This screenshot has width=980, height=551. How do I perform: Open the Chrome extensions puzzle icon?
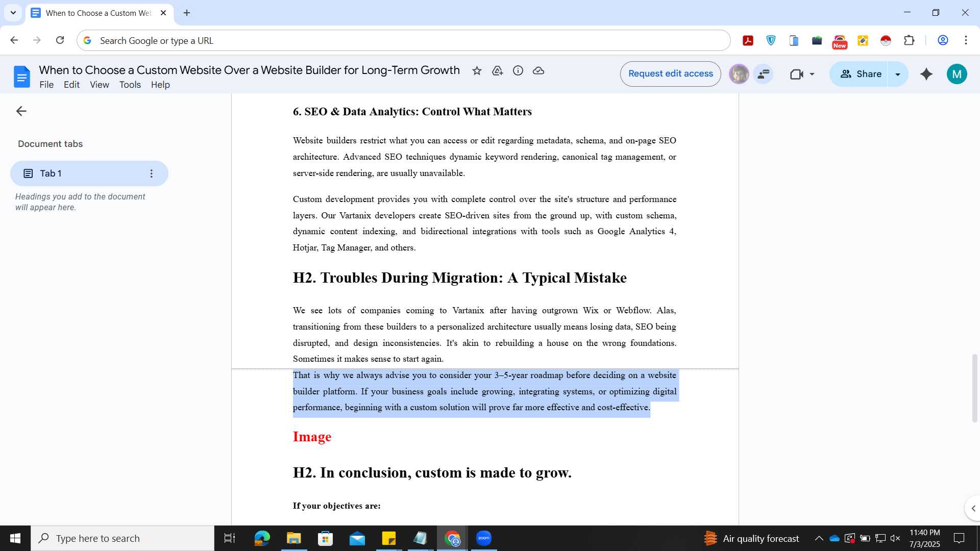[x=909, y=40]
